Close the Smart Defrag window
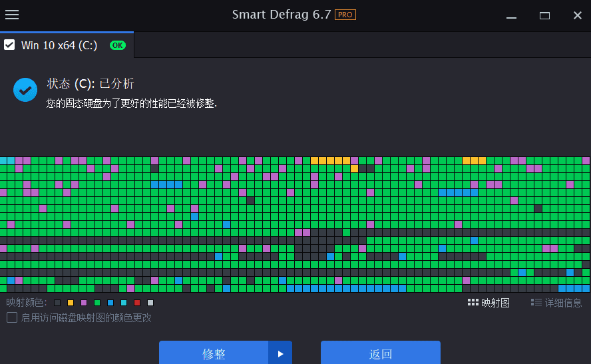Image resolution: width=591 pixels, height=364 pixels. pyautogui.click(x=577, y=15)
